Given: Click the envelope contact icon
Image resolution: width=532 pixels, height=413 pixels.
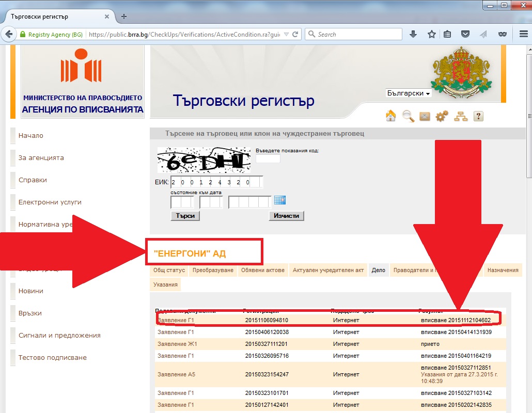Looking at the screenshot, I should tap(425, 116).
